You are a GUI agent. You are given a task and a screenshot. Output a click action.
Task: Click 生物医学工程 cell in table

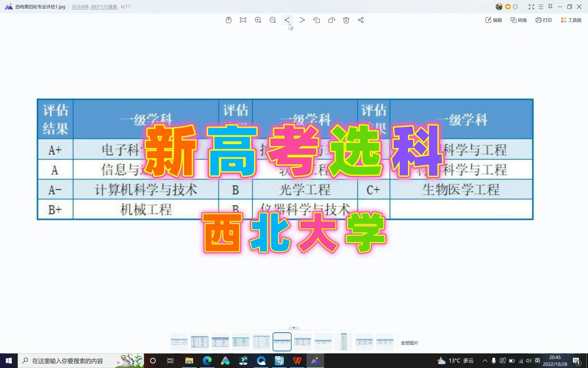point(461,189)
